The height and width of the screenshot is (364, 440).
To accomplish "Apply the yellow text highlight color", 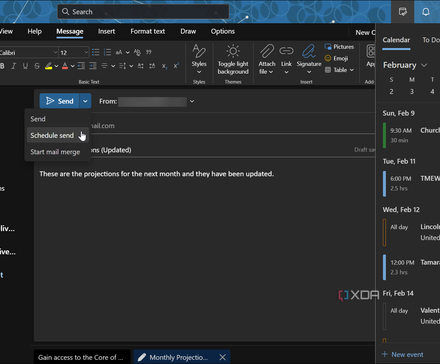I will (49, 66).
